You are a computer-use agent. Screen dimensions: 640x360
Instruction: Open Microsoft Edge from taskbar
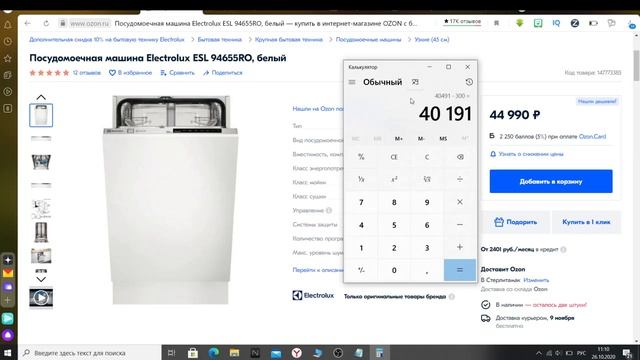tap(213, 353)
